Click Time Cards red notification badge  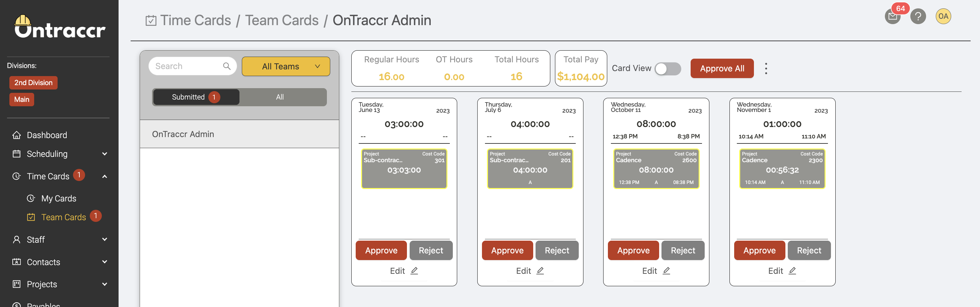(x=79, y=175)
